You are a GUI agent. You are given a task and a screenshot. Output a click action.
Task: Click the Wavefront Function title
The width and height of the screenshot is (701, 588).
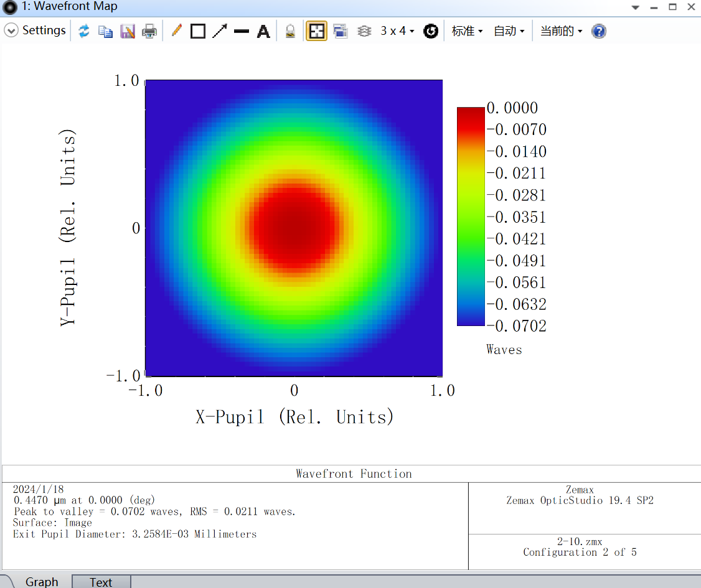pyautogui.click(x=354, y=474)
